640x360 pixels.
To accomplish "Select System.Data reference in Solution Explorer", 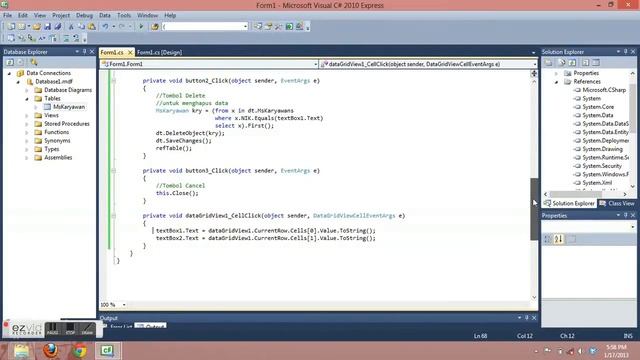I will click(x=598, y=116).
